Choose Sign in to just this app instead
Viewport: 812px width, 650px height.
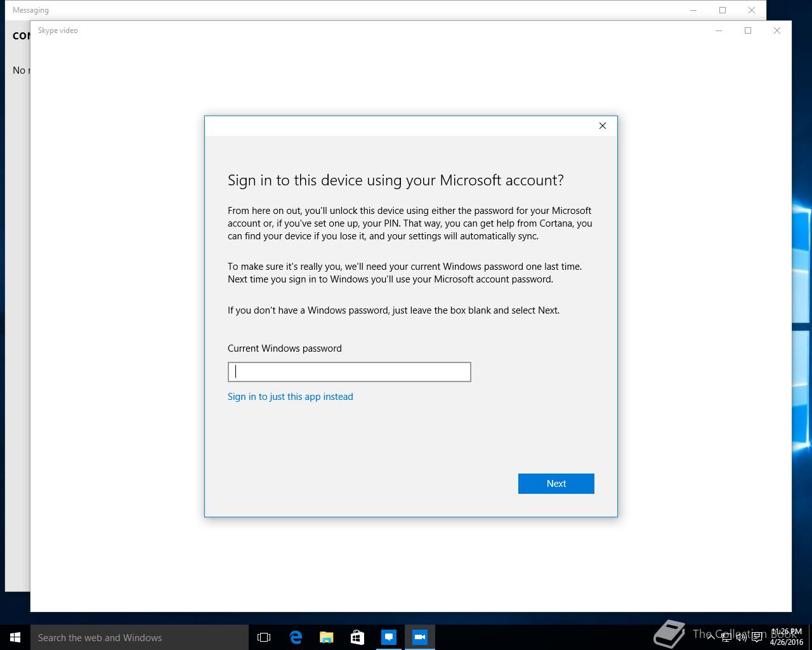(291, 397)
